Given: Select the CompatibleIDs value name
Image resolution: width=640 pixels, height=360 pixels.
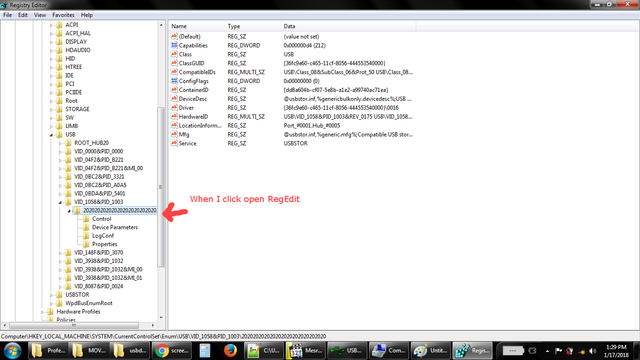Looking at the screenshot, I should pyautogui.click(x=197, y=72).
